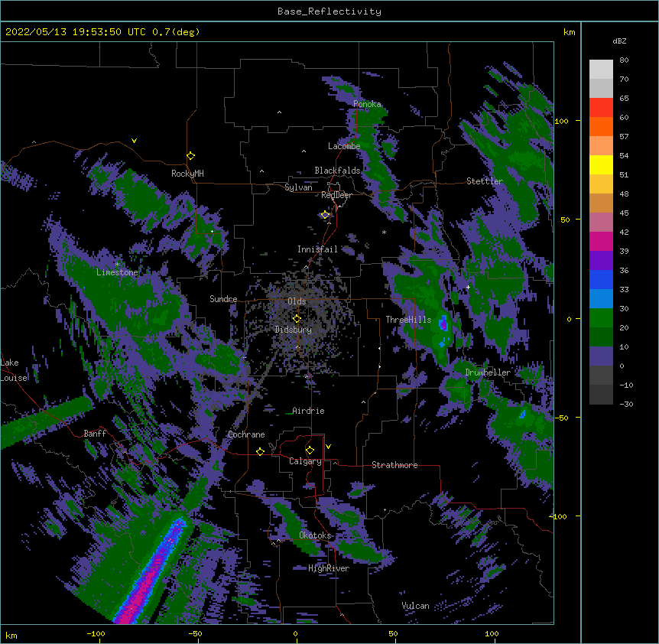This screenshot has height=644, width=659.
Task: Pick the red swatch in dBZ legend
Action: click(x=601, y=107)
